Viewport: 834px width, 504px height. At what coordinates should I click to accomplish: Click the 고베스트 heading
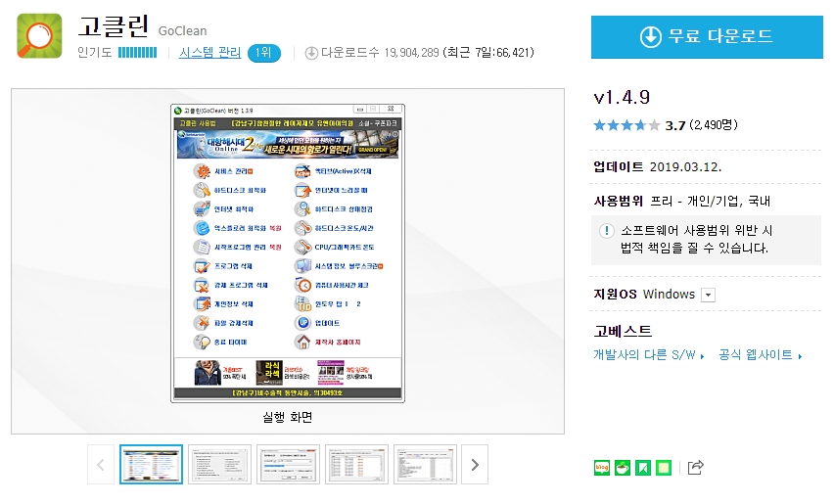click(x=623, y=331)
